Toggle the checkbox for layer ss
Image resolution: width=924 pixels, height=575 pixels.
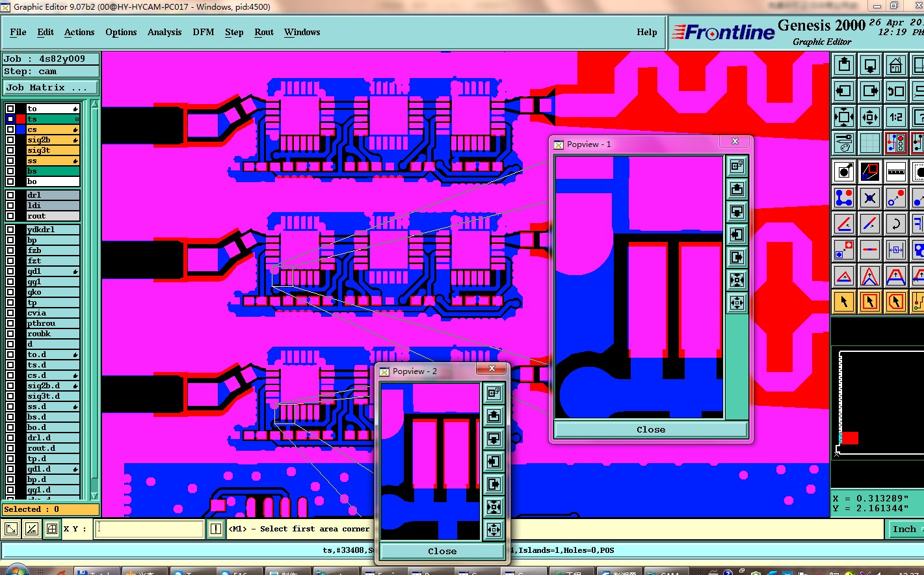point(10,161)
